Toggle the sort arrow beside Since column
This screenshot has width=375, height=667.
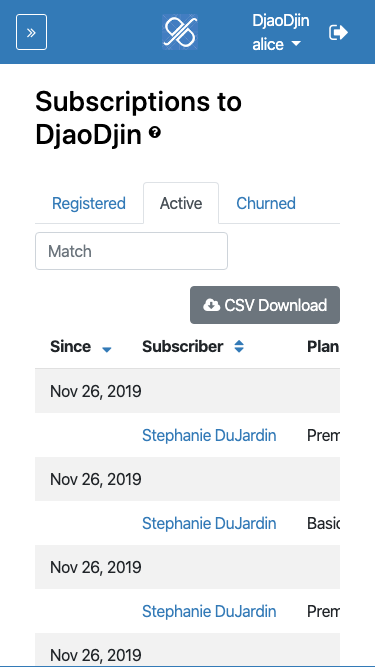click(x=107, y=349)
